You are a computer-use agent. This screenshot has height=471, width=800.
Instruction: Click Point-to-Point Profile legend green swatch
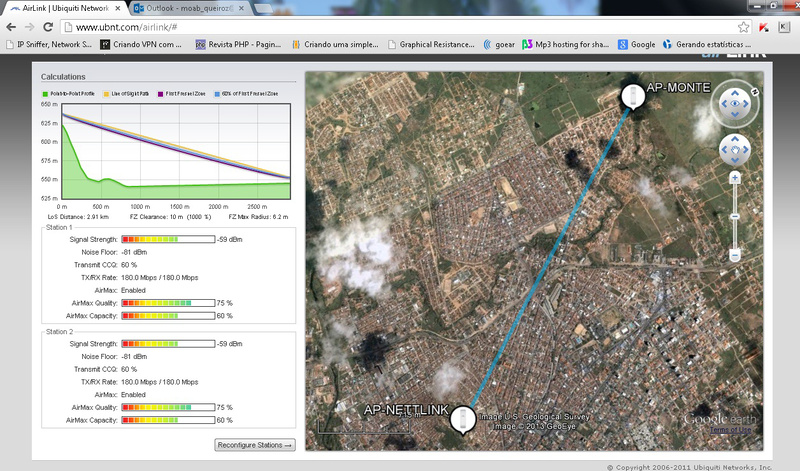coord(45,94)
